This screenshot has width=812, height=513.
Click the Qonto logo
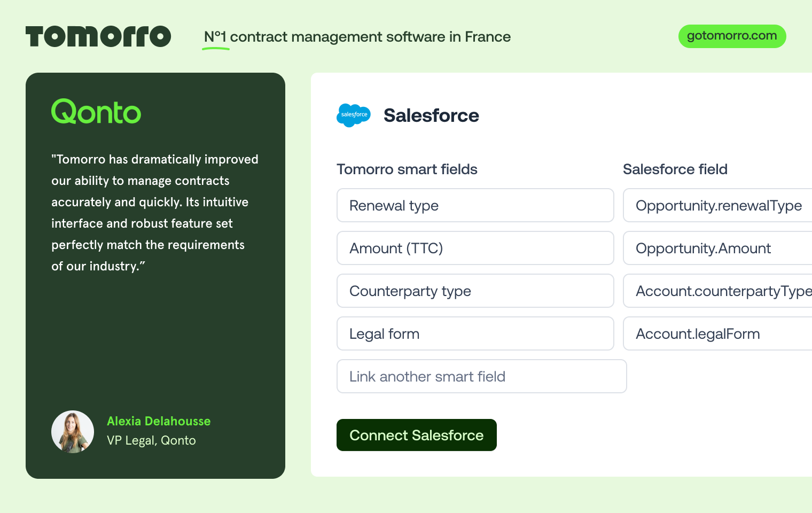tap(96, 112)
